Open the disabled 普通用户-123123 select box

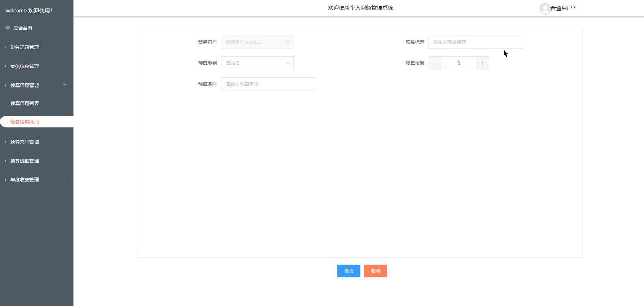(257, 42)
